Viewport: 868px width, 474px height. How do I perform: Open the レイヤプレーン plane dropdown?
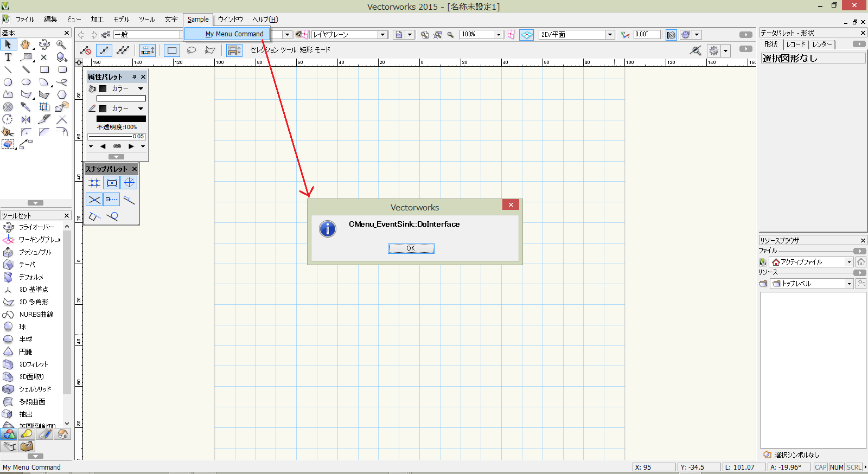(x=382, y=35)
